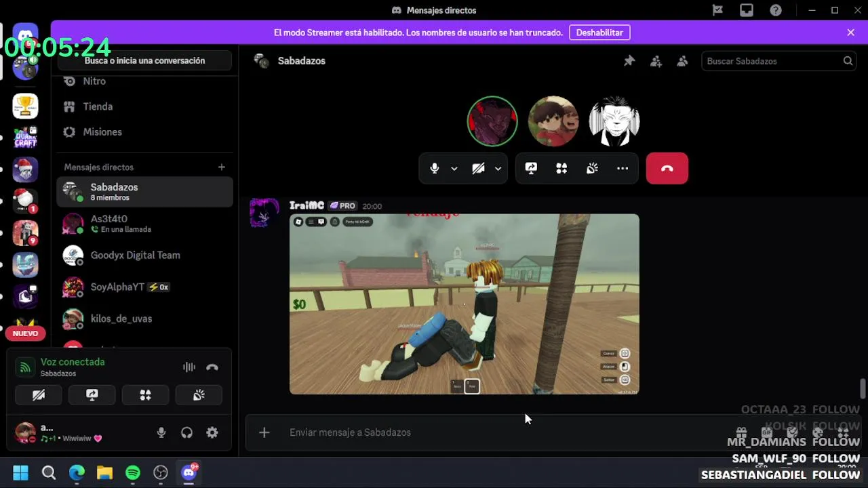868x488 pixels.
Task: Toggle the member list panel
Action: [682, 61]
